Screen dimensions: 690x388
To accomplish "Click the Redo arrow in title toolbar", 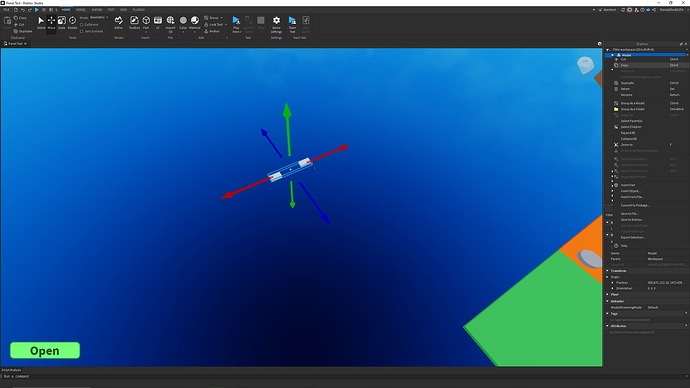I will (x=29, y=10).
